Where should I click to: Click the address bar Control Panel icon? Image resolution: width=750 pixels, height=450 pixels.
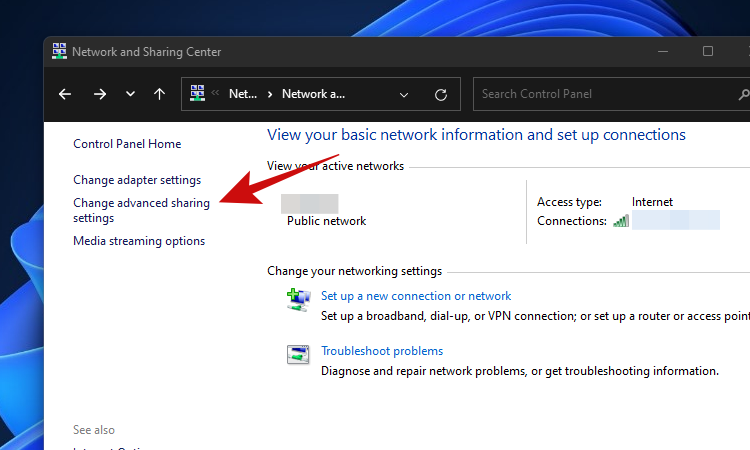[x=197, y=93]
